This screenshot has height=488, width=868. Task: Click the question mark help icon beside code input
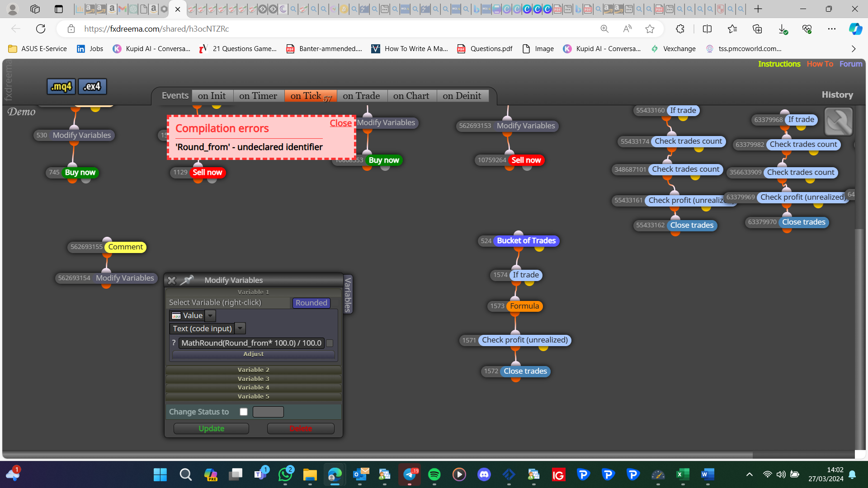pos(174,343)
